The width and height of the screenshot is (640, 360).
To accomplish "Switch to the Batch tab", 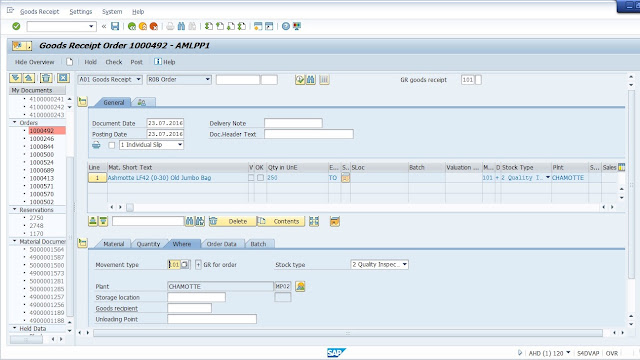I will pos(258,244).
